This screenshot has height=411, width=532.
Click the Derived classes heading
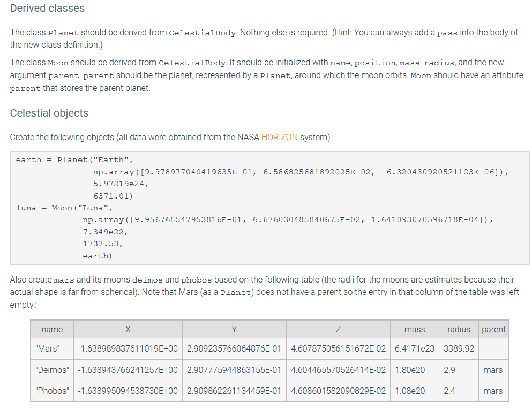coord(47,8)
